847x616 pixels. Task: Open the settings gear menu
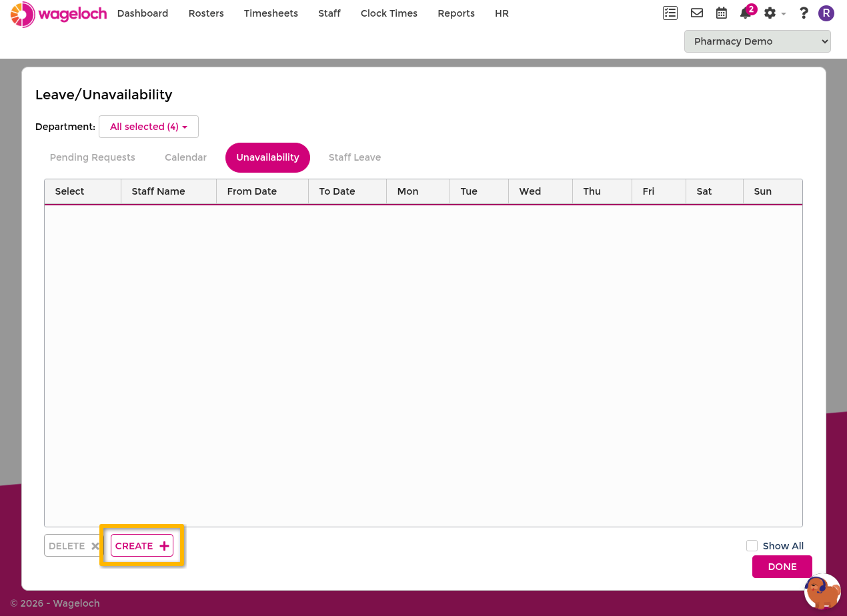click(774, 13)
